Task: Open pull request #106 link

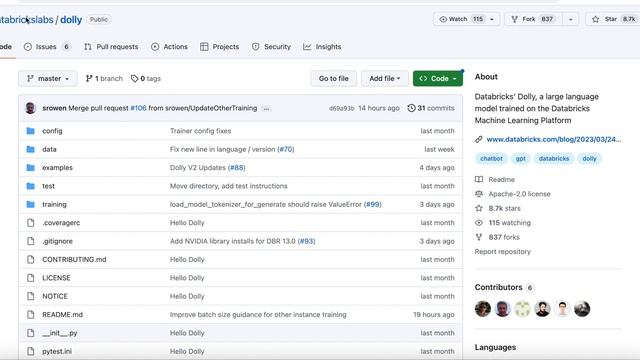Action: click(x=138, y=108)
